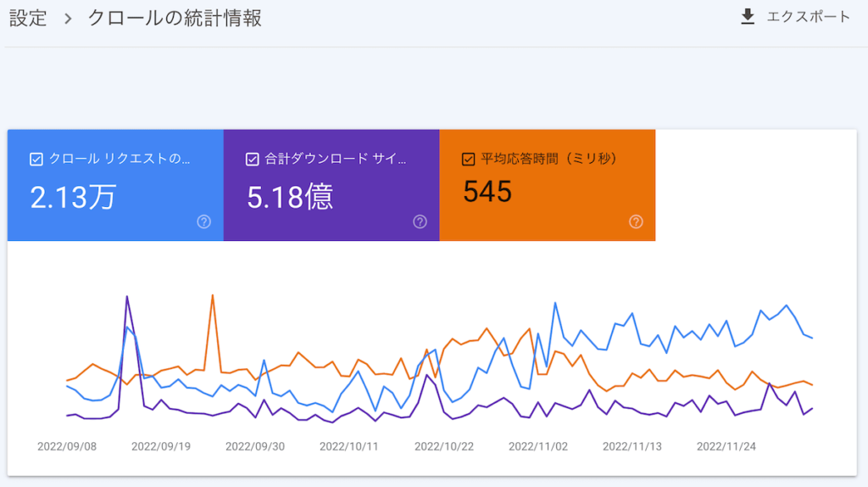Image resolution: width=868 pixels, height=487 pixels.
Task: Click the blue line peak near 2022/11/02
Action: (555, 303)
